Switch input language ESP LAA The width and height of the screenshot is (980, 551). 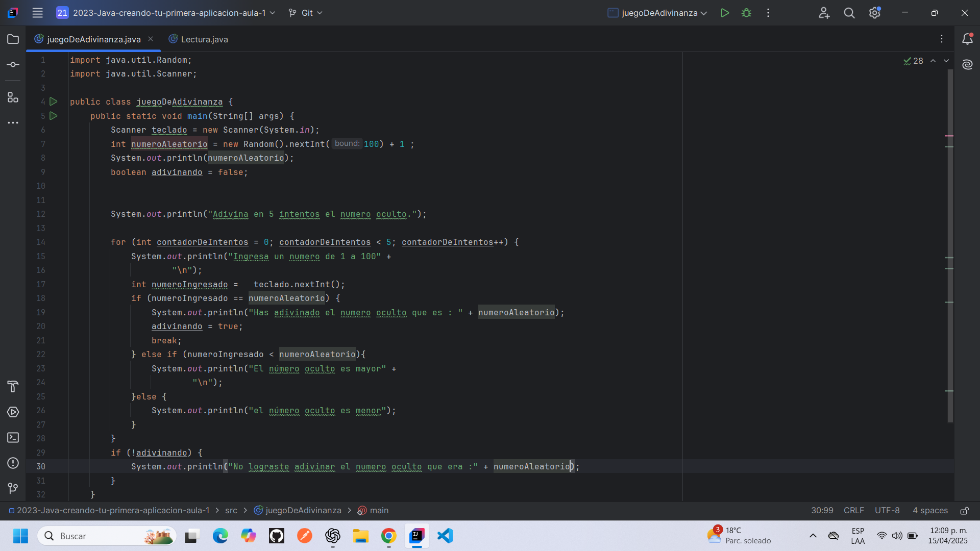click(x=858, y=536)
